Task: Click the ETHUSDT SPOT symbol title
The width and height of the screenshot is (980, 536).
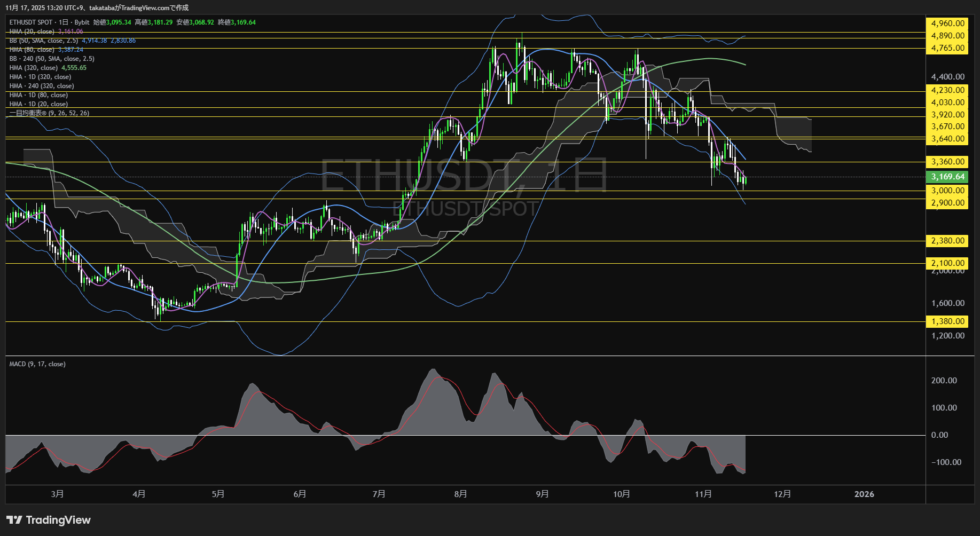Action: point(31,22)
